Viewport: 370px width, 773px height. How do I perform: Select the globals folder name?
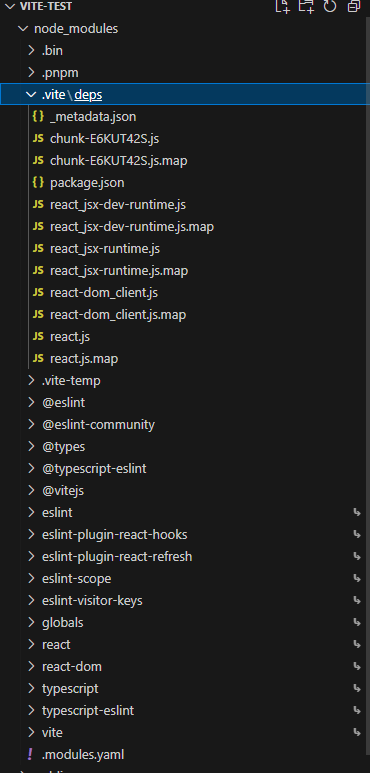(x=63, y=623)
